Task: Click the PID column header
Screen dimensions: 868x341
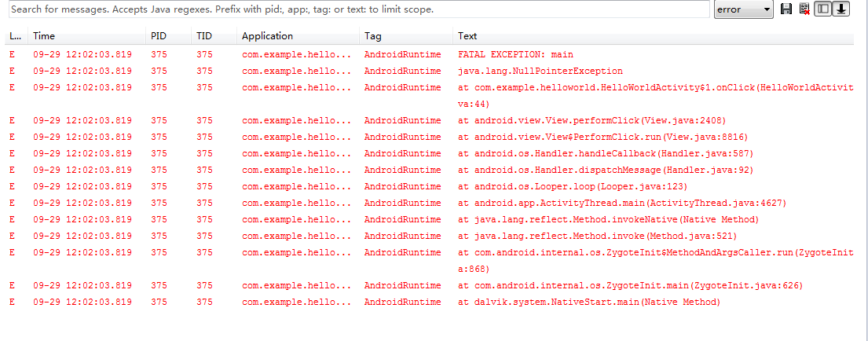Action: click(x=168, y=36)
